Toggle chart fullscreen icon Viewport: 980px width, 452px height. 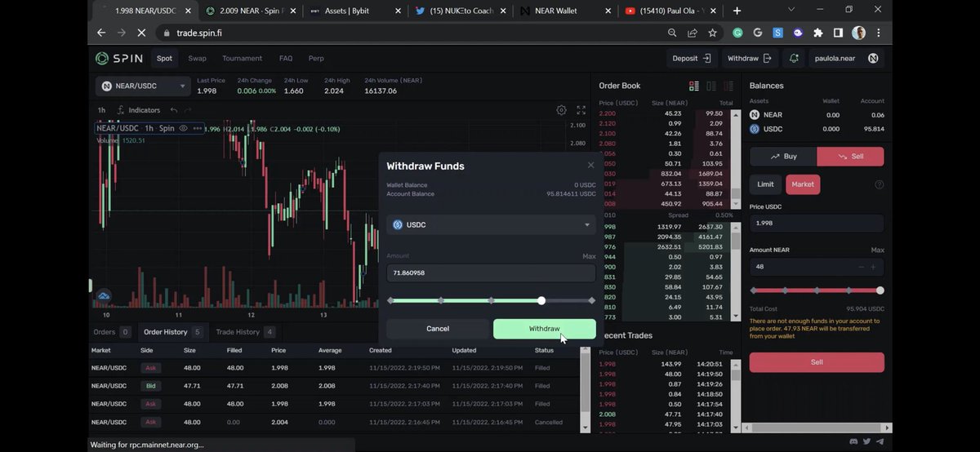(x=581, y=110)
